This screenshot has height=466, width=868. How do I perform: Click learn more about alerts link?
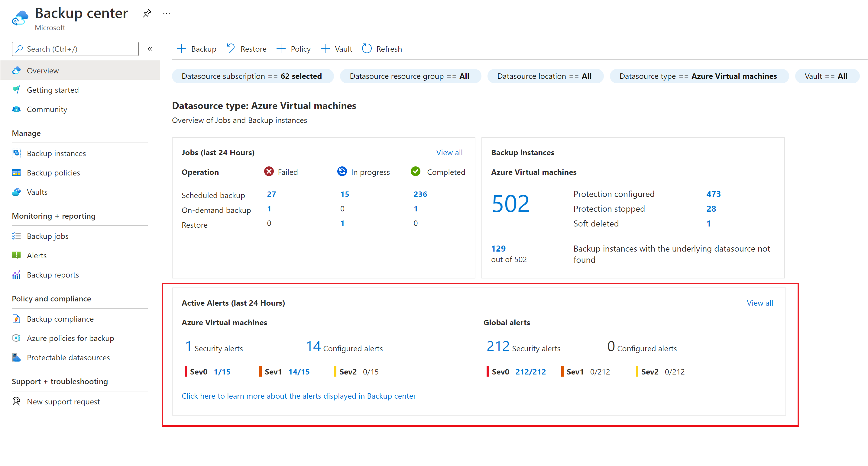click(299, 395)
